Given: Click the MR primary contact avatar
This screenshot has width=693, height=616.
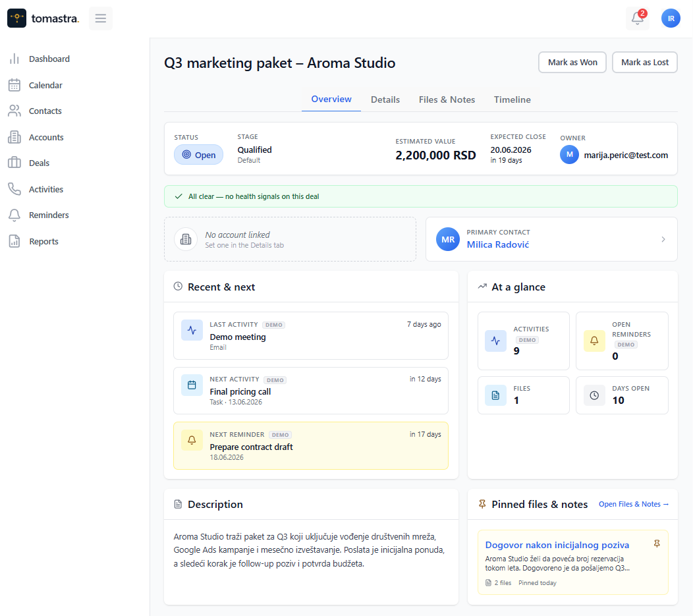Looking at the screenshot, I should coord(448,239).
